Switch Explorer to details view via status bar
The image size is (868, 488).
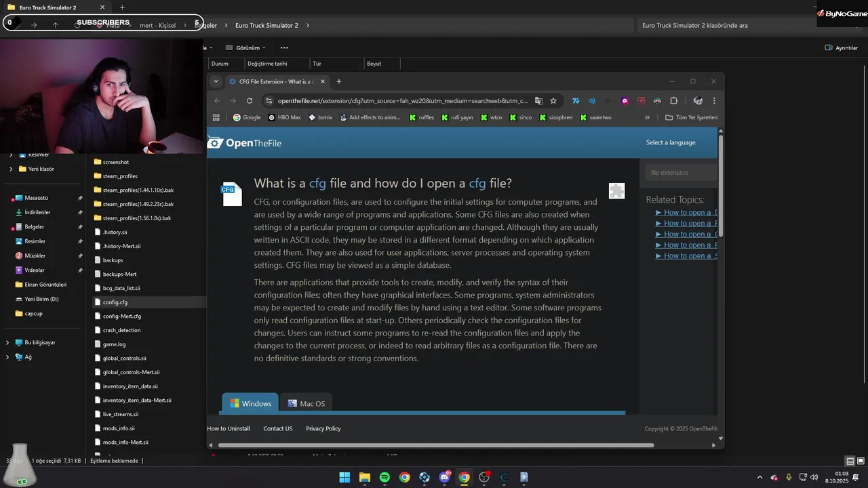point(850,461)
